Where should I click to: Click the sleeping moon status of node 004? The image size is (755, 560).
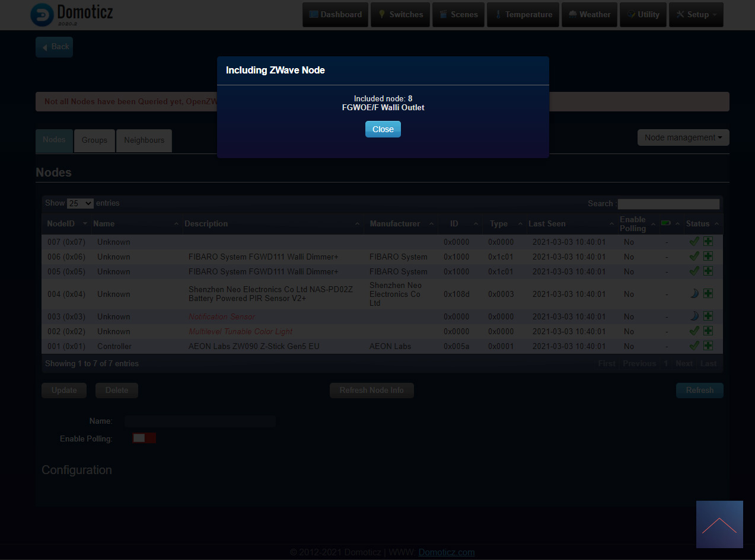coord(695,293)
